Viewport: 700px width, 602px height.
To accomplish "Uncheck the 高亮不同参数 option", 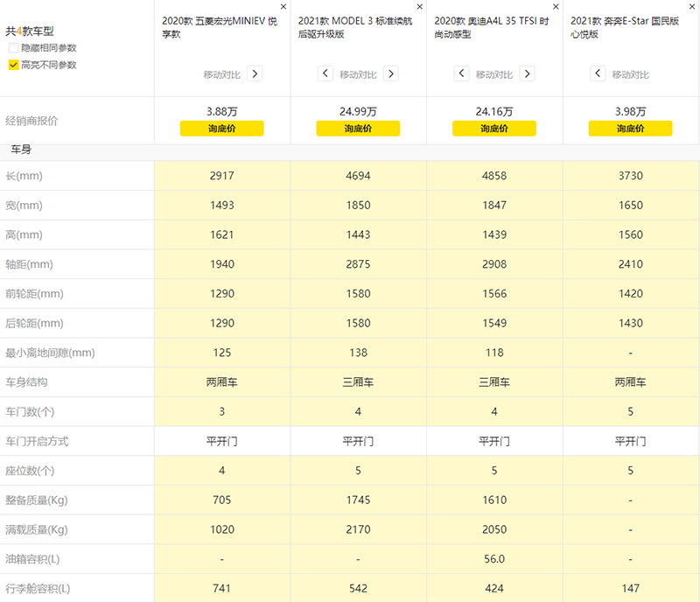I will click(13, 65).
